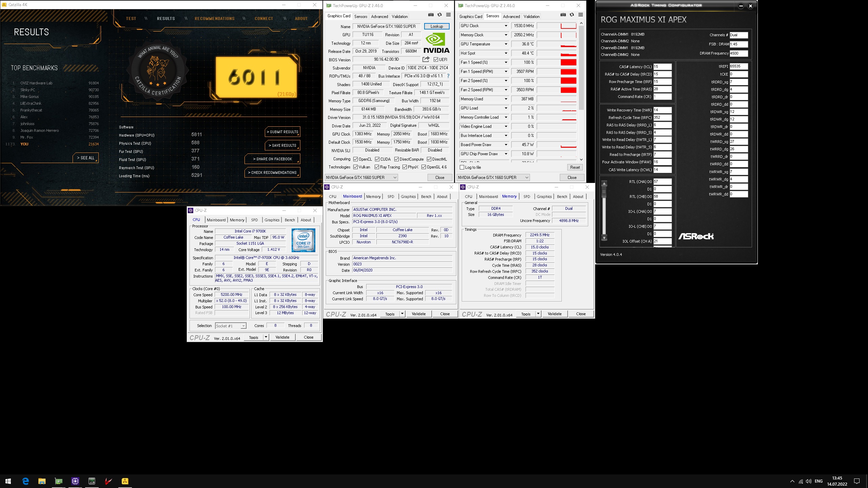Open GPU-Z taskbar icon
The width and height of the screenshot is (868, 488).
pos(58,481)
